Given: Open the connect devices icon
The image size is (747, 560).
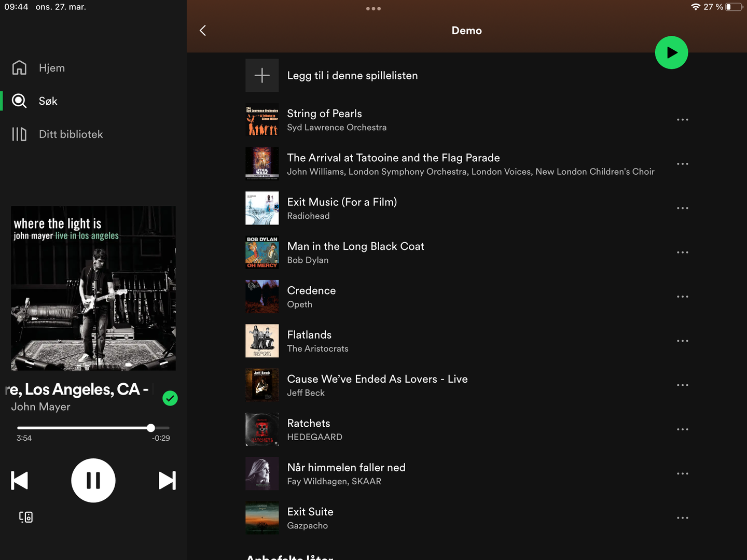Looking at the screenshot, I should [x=26, y=517].
